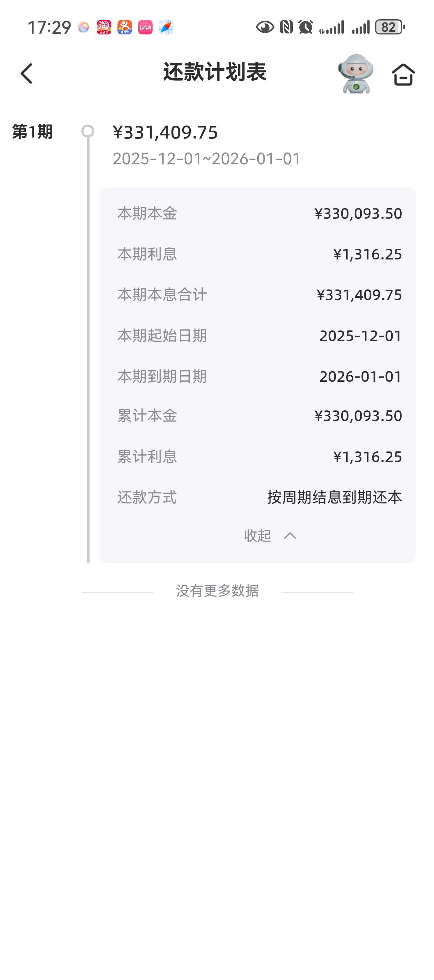Tap the 本期本金 row value ¥330,093.50

click(x=358, y=213)
